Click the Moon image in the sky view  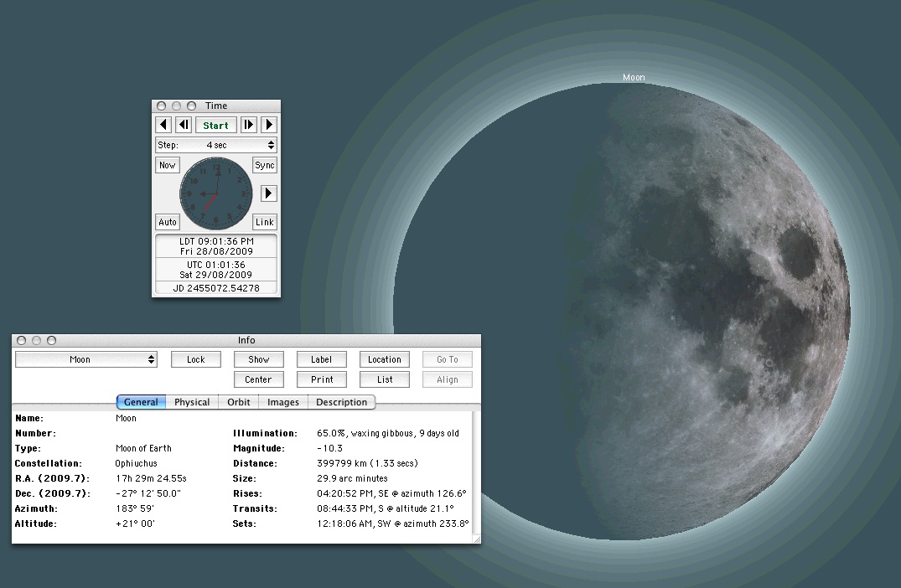click(x=622, y=312)
